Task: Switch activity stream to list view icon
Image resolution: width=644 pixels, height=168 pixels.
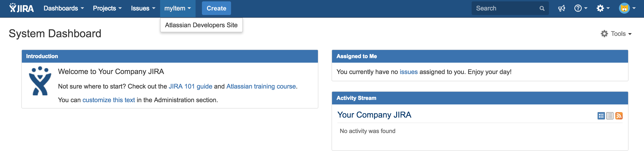Action: pyautogui.click(x=610, y=116)
